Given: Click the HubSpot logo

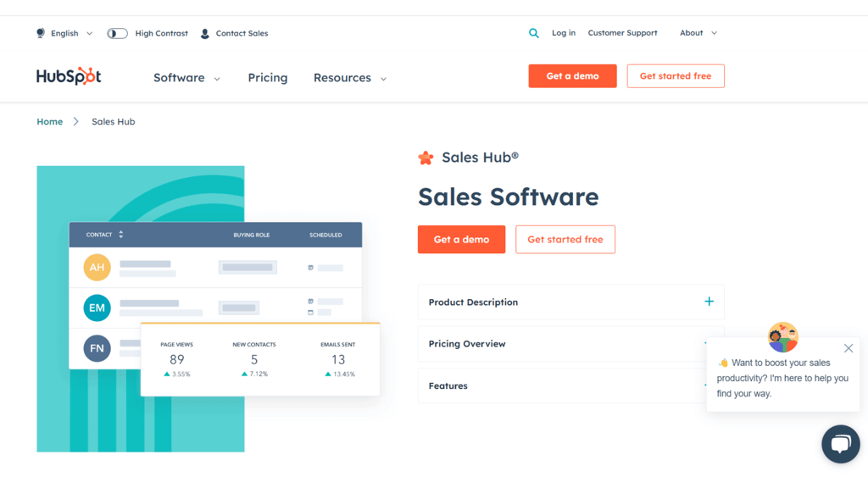Looking at the screenshot, I should 69,75.
